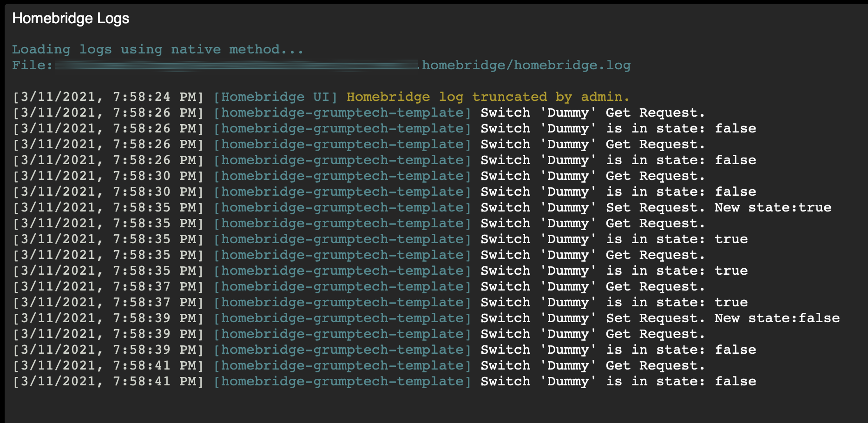This screenshot has width=868, height=423.
Task: Click 'Set Request. New state:true' log entry
Action: coord(718,207)
